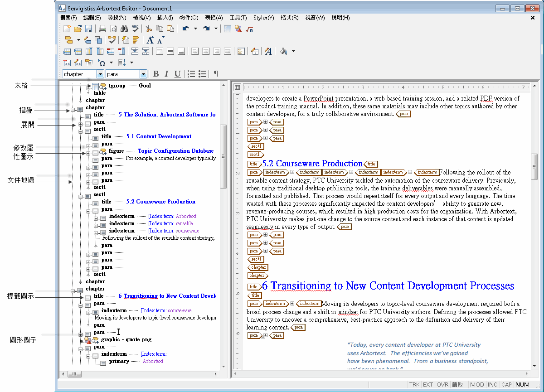The image size is (544, 392).
Task: Insert a table using the table icon
Action: (228, 29)
